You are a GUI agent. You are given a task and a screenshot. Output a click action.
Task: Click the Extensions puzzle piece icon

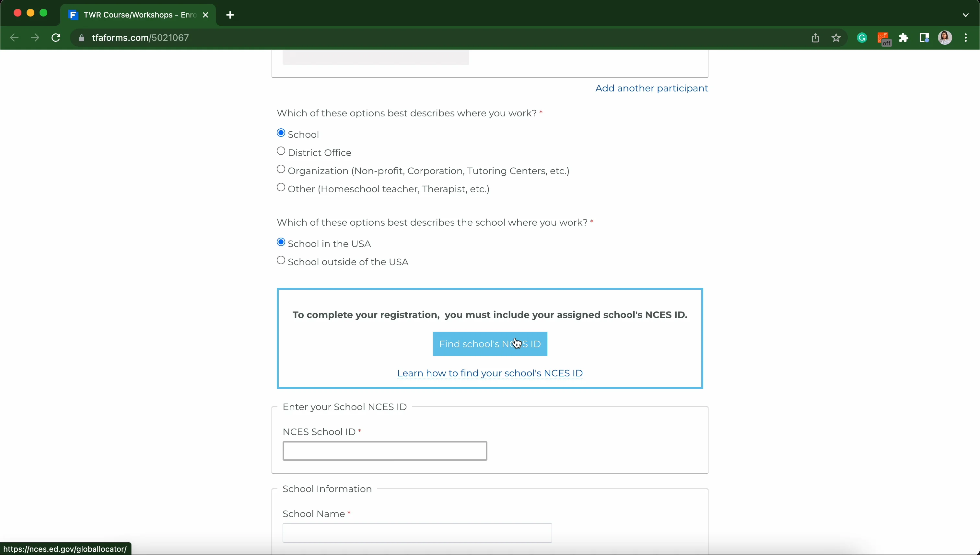pyautogui.click(x=904, y=38)
